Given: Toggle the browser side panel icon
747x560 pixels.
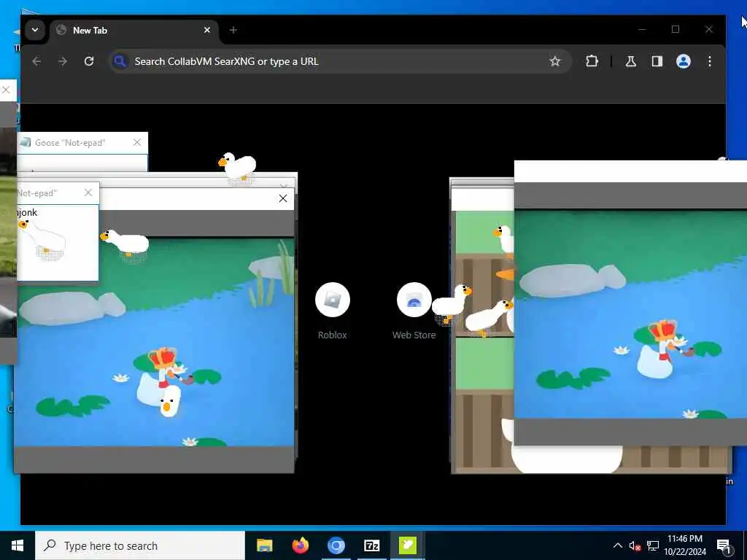Looking at the screenshot, I should 657,61.
